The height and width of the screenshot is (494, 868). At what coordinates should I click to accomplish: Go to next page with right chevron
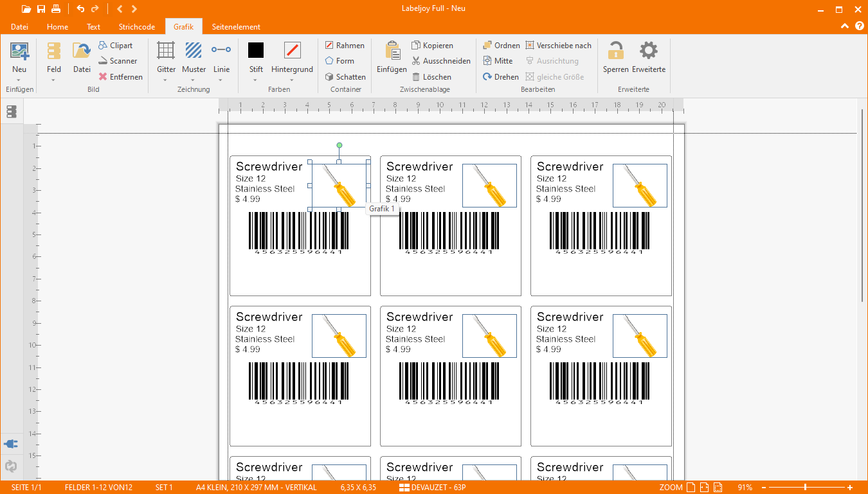click(134, 9)
